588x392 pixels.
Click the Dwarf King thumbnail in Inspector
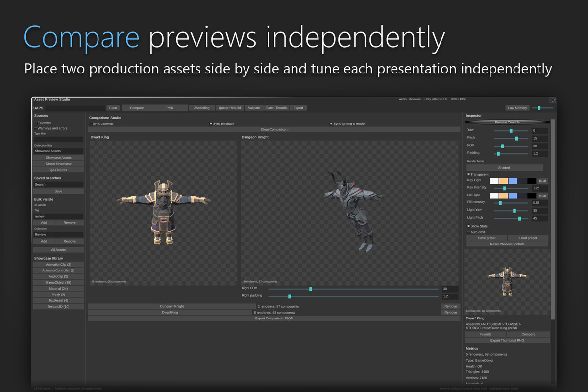[x=507, y=281]
